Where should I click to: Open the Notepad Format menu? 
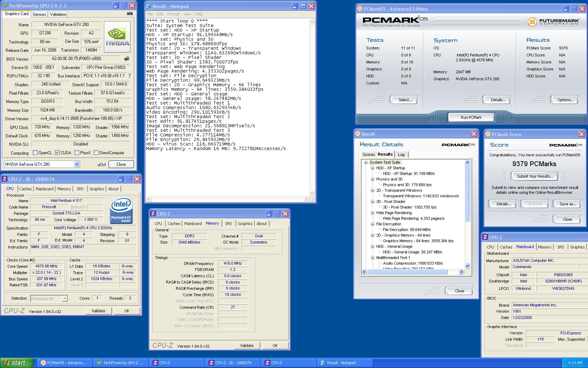[x=173, y=14]
